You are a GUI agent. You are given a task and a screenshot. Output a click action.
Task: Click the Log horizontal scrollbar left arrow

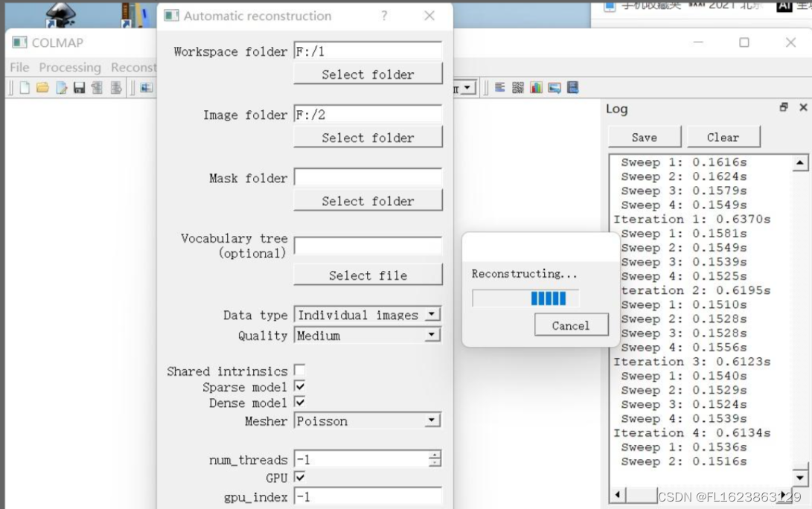pyautogui.click(x=617, y=495)
